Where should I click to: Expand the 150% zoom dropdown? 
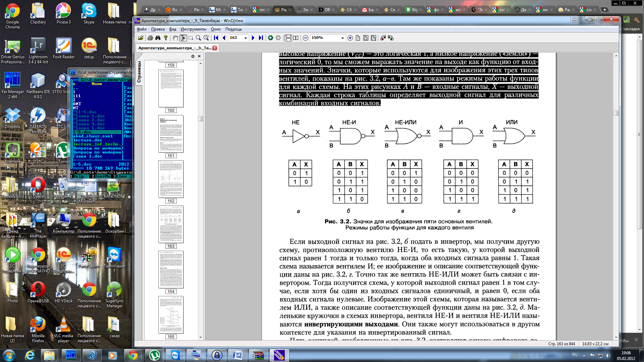pos(342,38)
